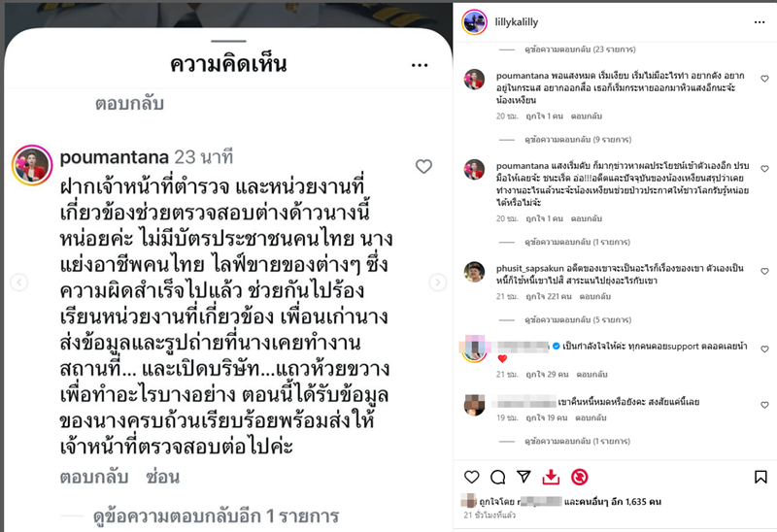Open post options next to lillykalilly
Screen dimensions: 777x532
(760, 22)
